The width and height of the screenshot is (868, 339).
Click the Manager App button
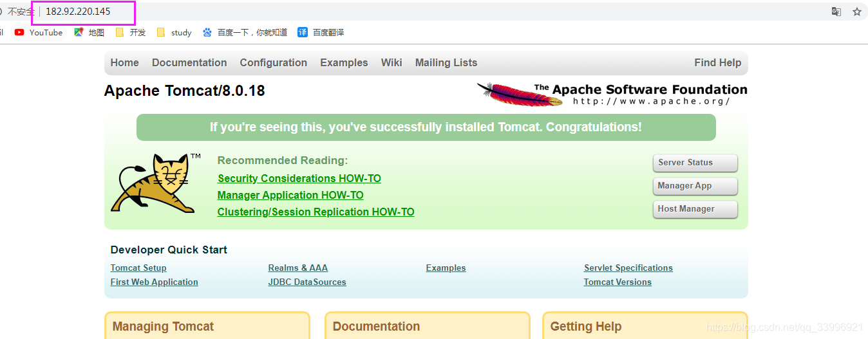[x=695, y=186]
